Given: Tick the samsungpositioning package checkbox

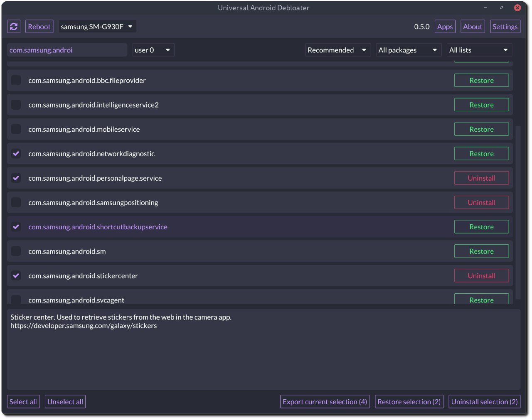Looking at the screenshot, I should point(16,202).
